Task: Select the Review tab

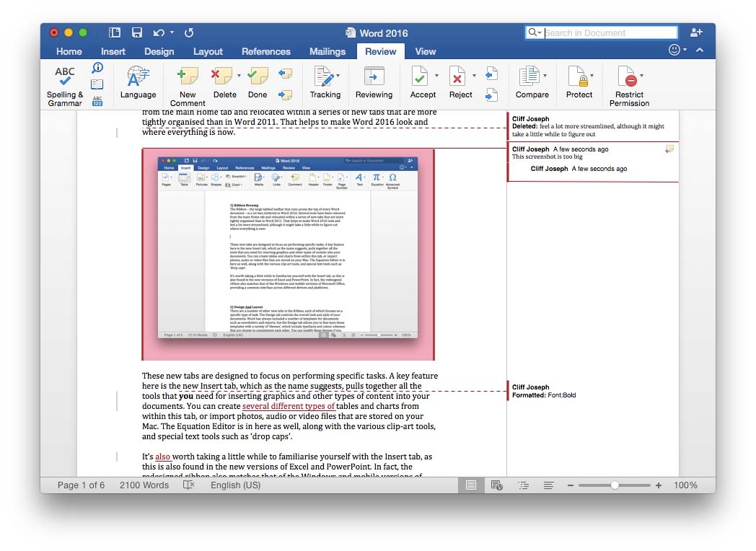Action: (380, 52)
